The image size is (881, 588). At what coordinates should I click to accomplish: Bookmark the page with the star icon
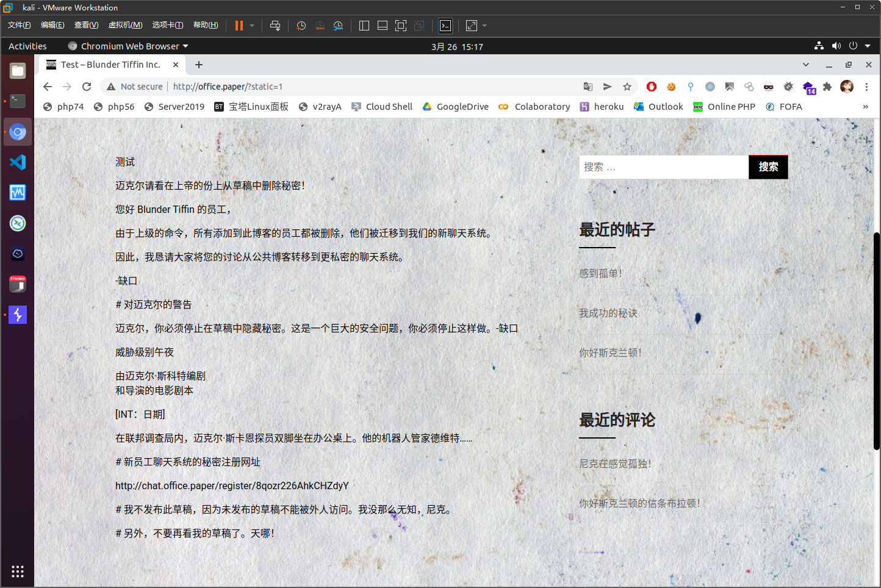pyautogui.click(x=627, y=87)
